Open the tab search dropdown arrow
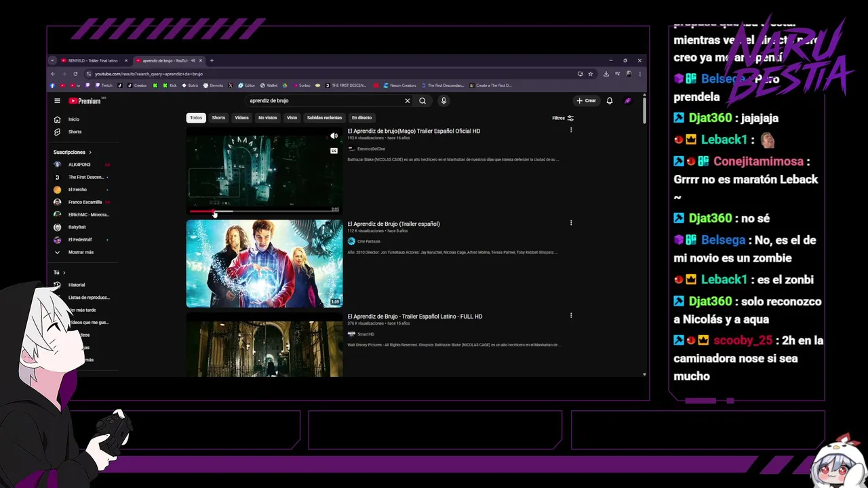The width and height of the screenshot is (868, 488). tap(52, 60)
